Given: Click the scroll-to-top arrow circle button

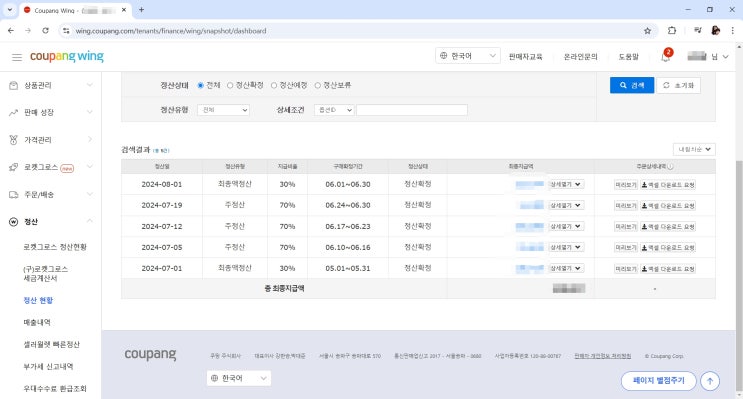Looking at the screenshot, I should (x=710, y=381).
